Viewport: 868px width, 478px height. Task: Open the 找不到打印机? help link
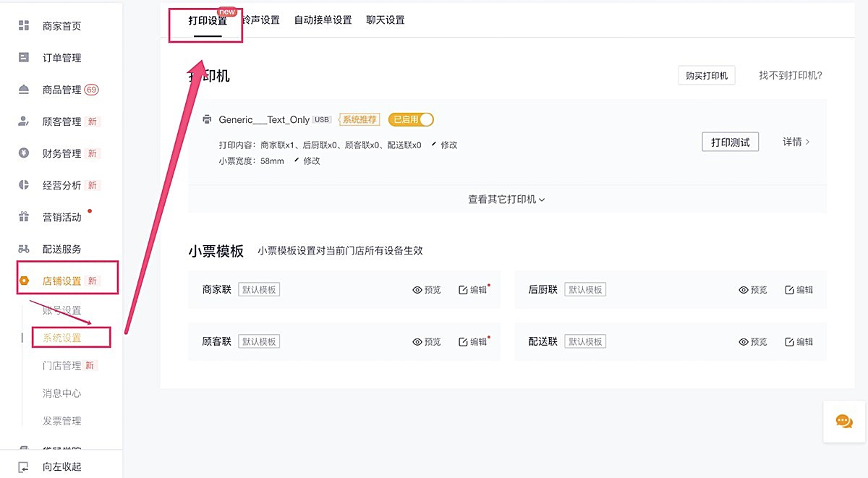(790, 75)
